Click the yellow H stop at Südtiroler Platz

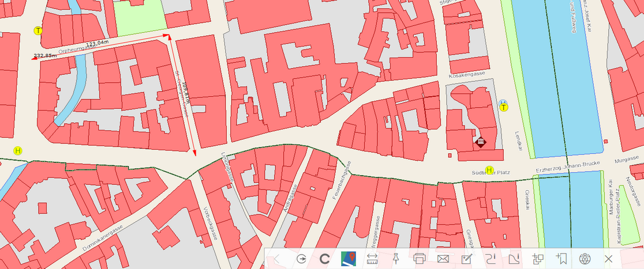point(490,170)
